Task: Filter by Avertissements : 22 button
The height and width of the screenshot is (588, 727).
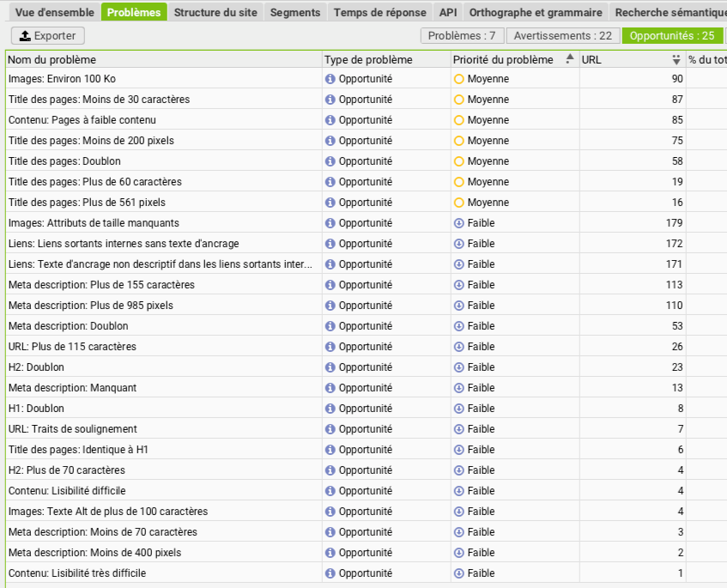Action: [563, 36]
